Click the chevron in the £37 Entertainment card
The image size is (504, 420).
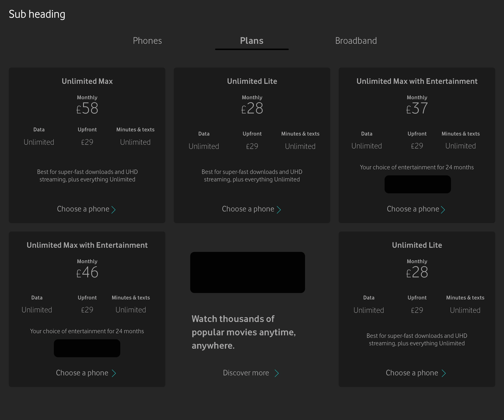[443, 210]
